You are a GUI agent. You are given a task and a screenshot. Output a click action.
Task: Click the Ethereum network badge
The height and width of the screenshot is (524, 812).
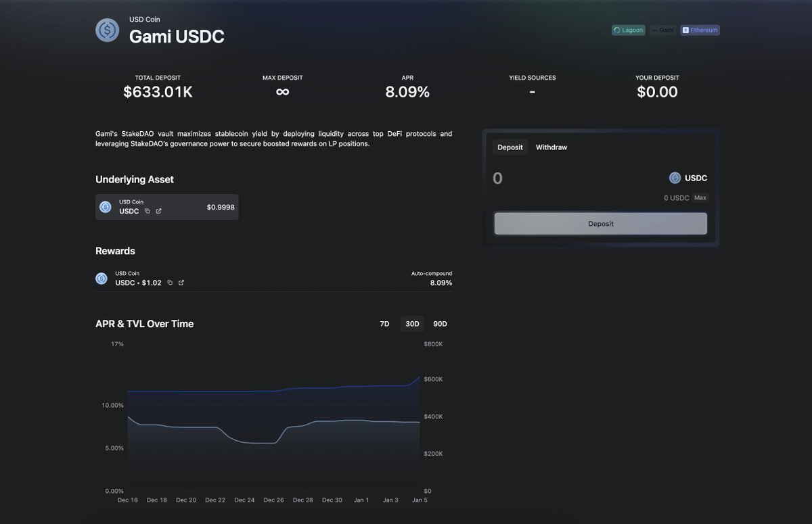coord(700,30)
